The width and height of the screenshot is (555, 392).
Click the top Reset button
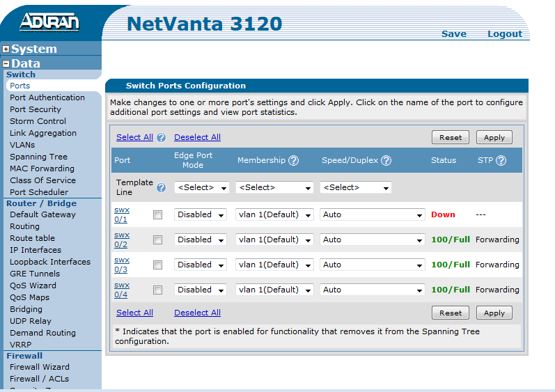click(x=451, y=138)
